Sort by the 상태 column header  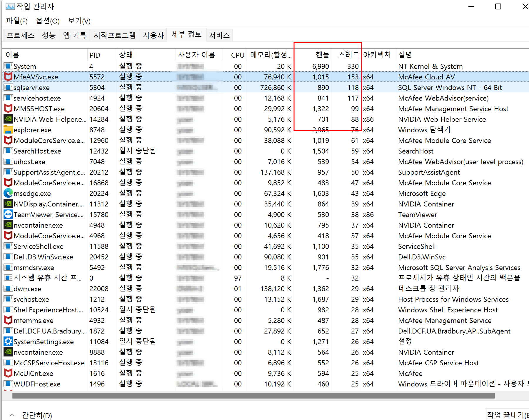tap(146, 55)
